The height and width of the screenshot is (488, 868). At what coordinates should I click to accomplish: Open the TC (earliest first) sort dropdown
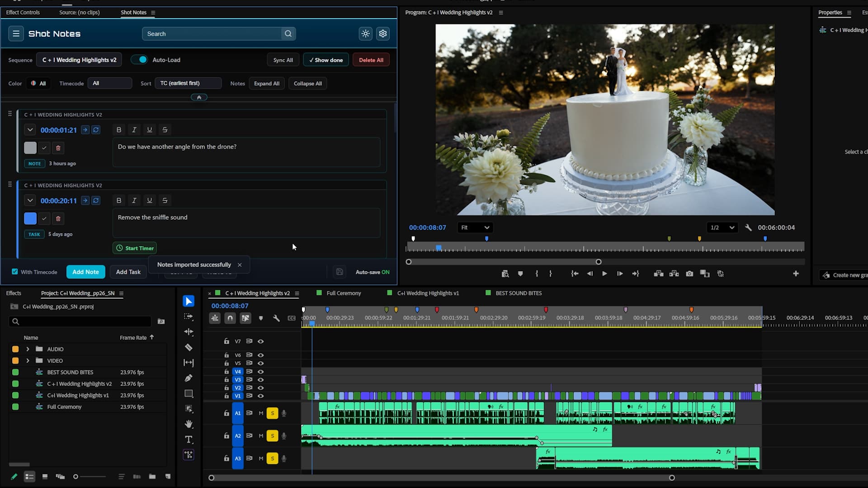188,83
